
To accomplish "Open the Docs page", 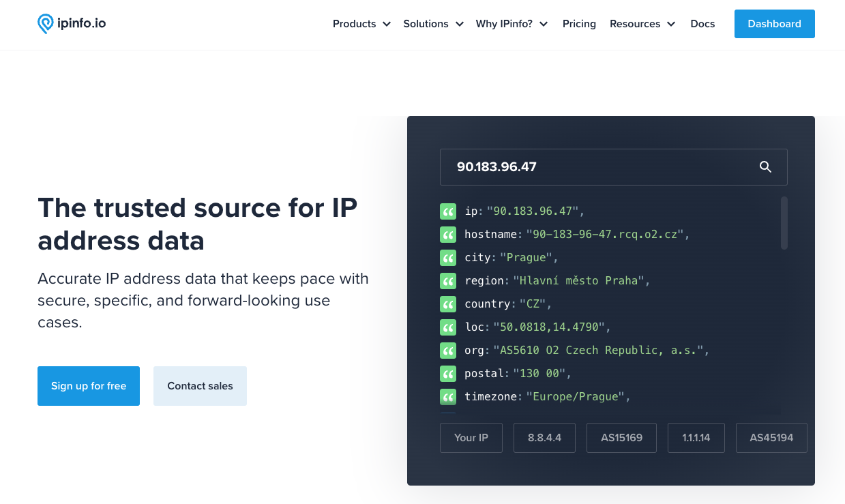I will [x=702, y=24].
